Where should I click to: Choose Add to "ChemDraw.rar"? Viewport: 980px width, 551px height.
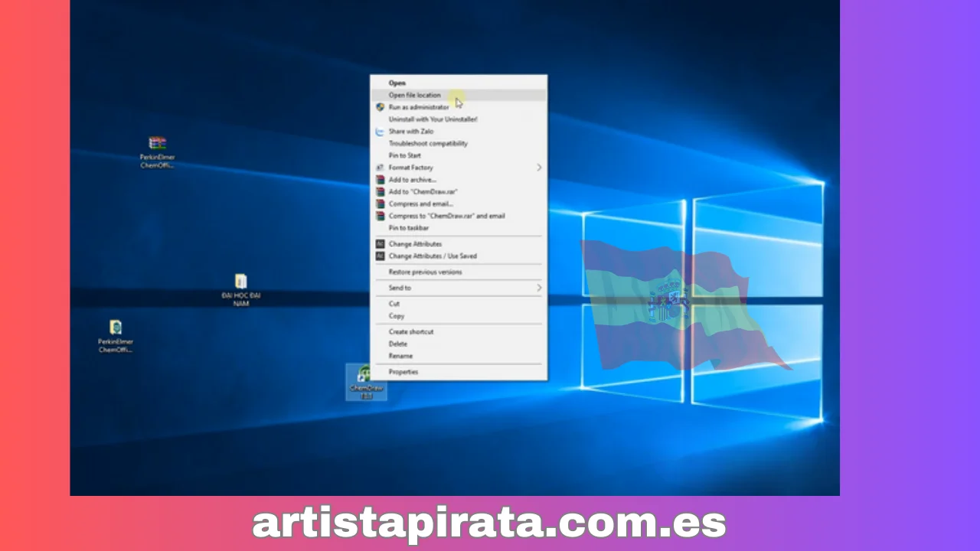(458, 192)
